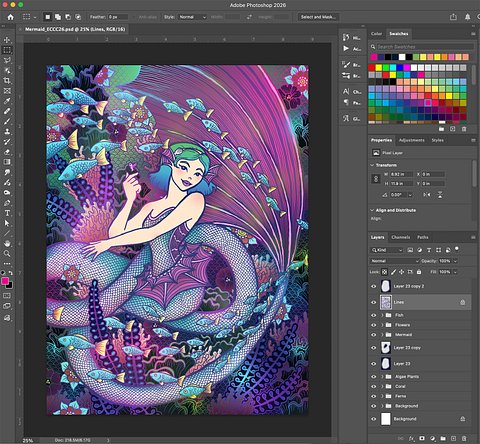Screen dimensions: 480x444
Task: Hide the Layer 23 copy 2 layer
Action: pyautogui.click(x=374, y=286)
